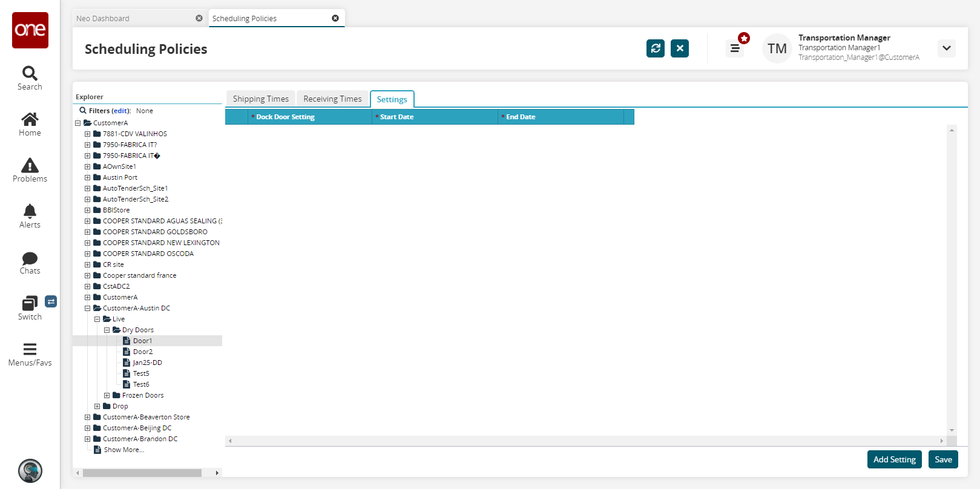The width and height of the screenshot is (980, 489).
Task: Select the Door2 document icon
Action: click(x=127, y=352)
